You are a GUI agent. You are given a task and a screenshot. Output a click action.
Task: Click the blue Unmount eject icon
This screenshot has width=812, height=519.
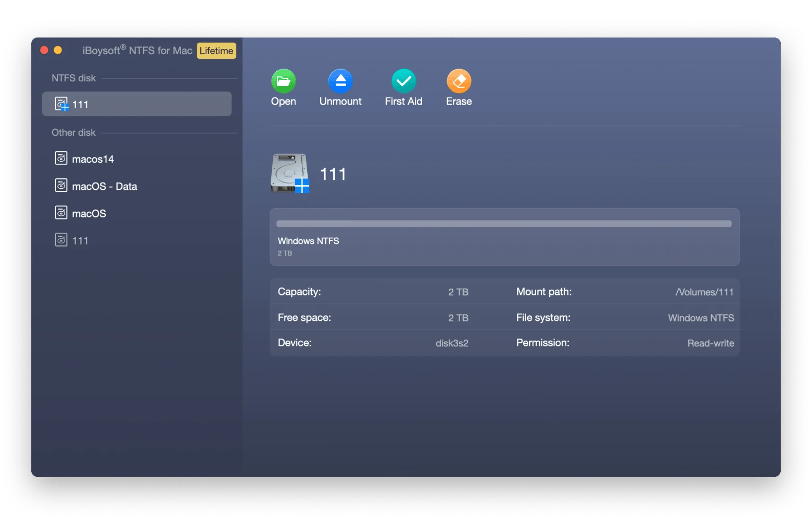coord(340,81)
